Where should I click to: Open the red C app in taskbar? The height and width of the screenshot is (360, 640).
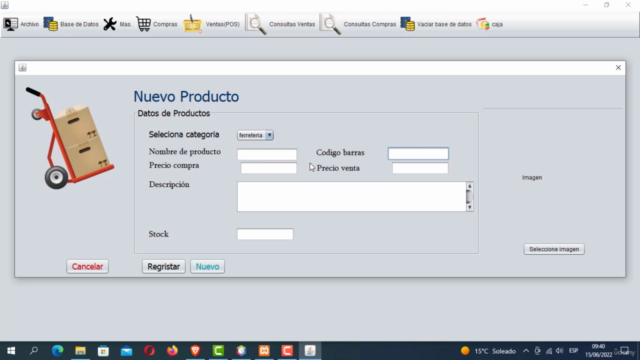[x=287, y=351]
